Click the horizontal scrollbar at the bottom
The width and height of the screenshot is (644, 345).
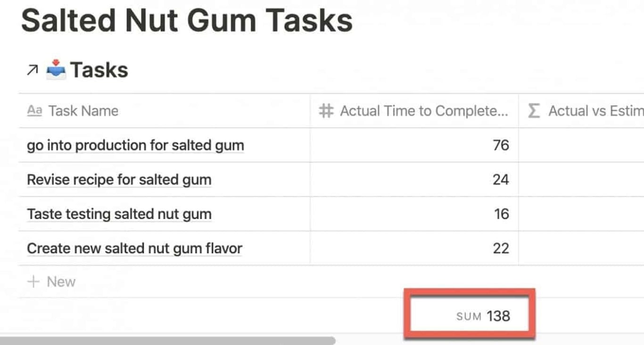(x=168, y=340)
